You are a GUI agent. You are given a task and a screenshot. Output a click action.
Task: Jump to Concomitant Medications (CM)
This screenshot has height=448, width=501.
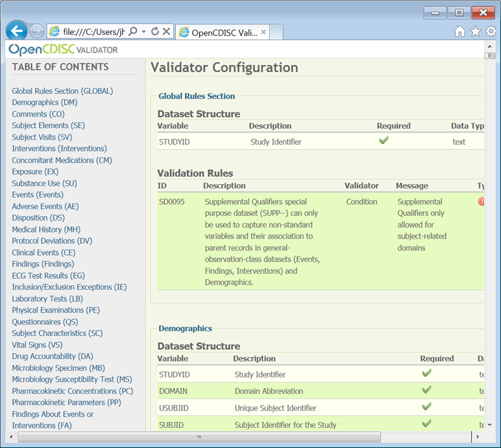point(62,160)
